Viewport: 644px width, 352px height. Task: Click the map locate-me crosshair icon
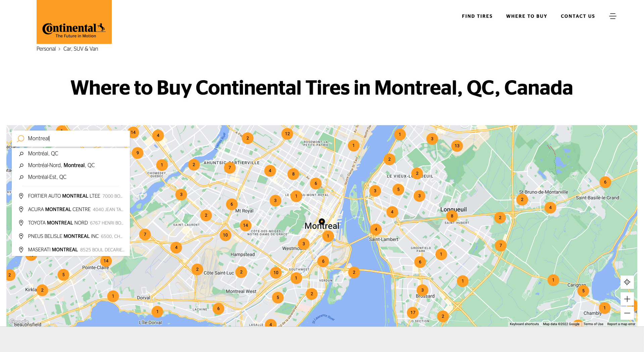[x=627, y=282]
